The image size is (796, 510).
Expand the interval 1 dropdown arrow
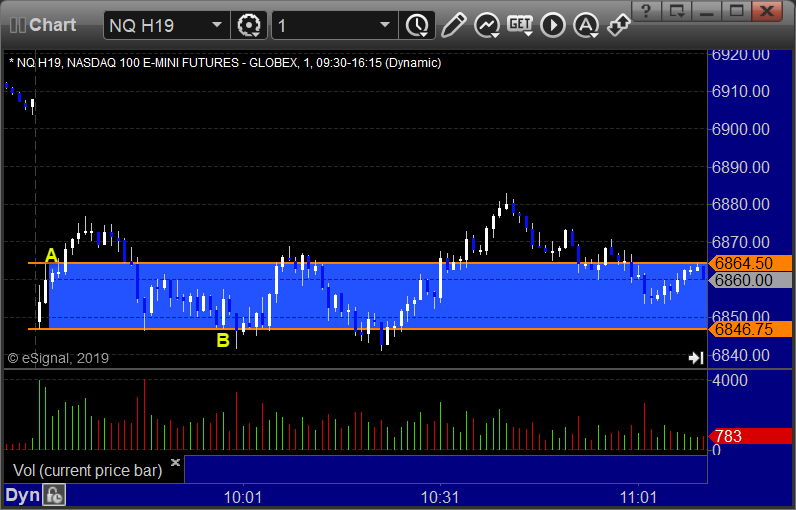[385, 25]
